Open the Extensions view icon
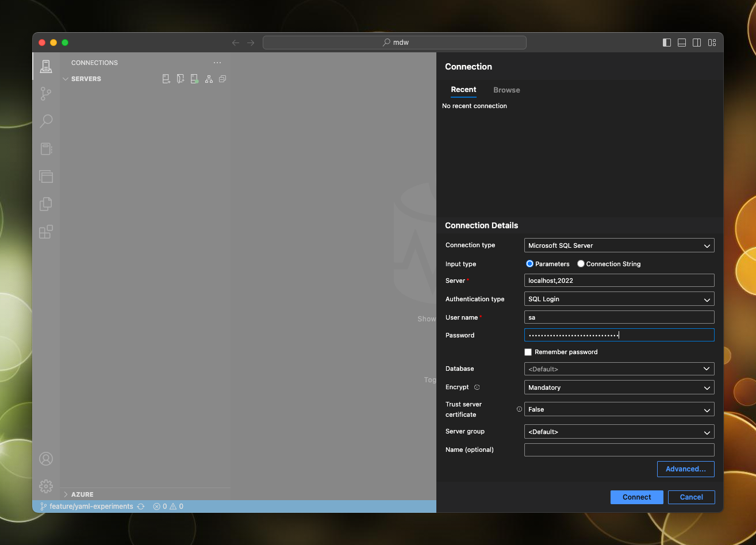This screenshot has height=545, width=756. [46, 232]
